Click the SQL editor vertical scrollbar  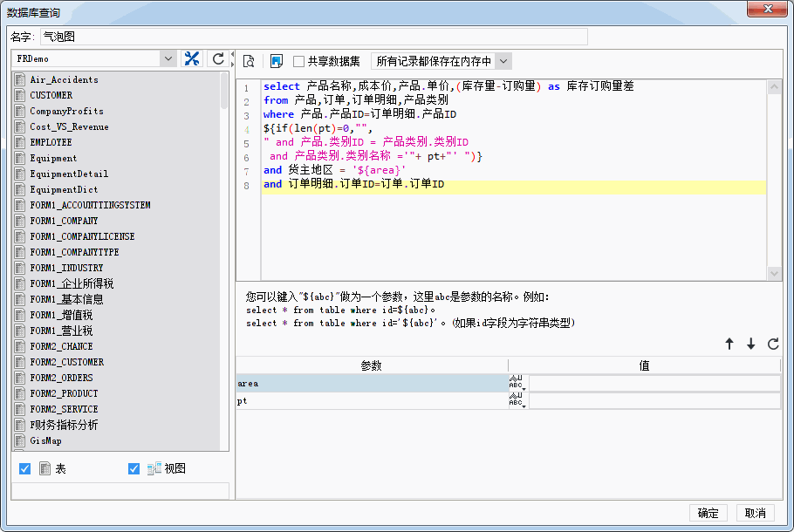point(774,174)
